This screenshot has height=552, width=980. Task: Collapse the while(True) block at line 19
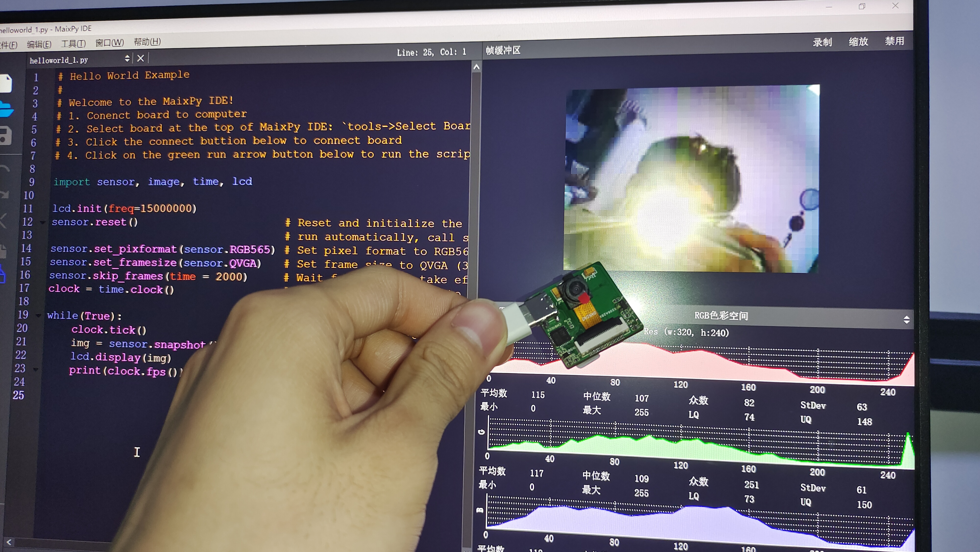tap(38, 315)
